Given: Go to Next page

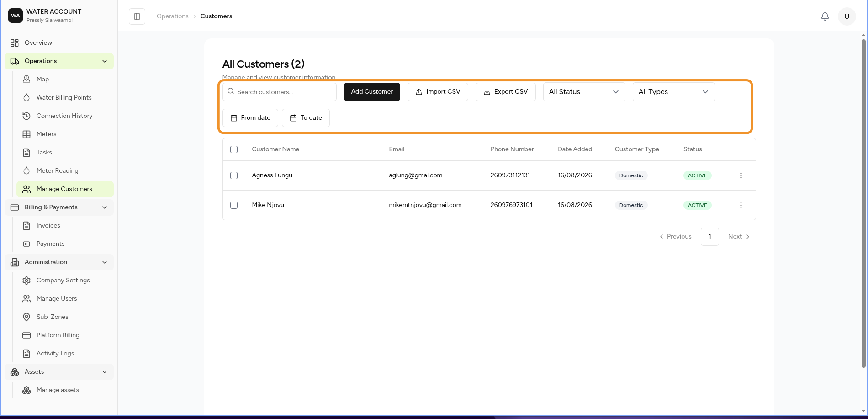Looking at the screenshot, I should pos(739,237).
